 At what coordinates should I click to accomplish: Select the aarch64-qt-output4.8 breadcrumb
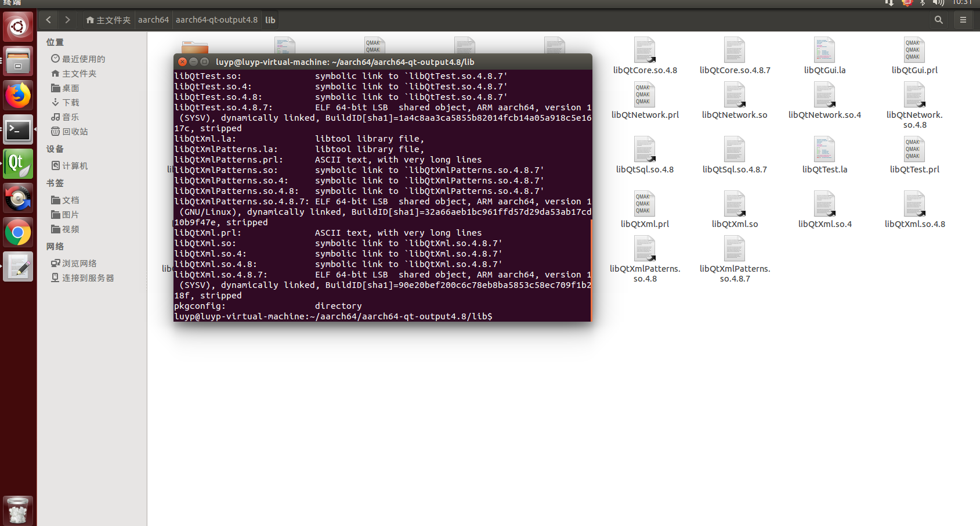click(x=216, y=20)
